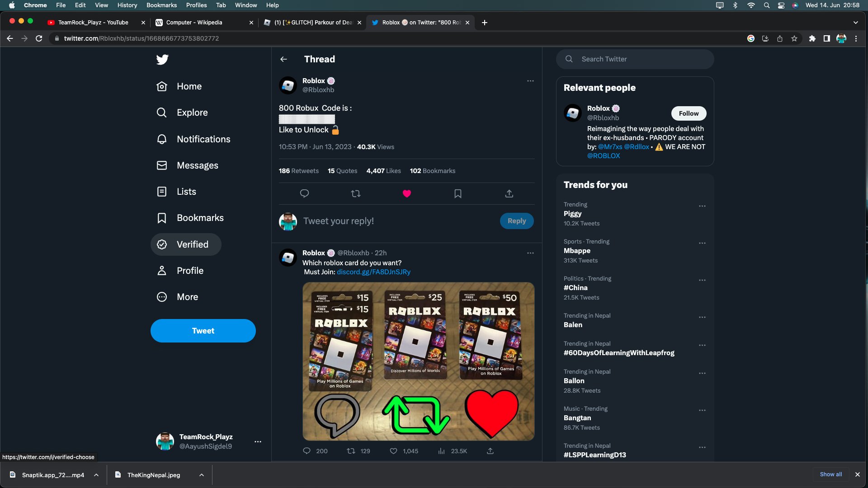View the 15 Quotes list

[x=342, y=171]
